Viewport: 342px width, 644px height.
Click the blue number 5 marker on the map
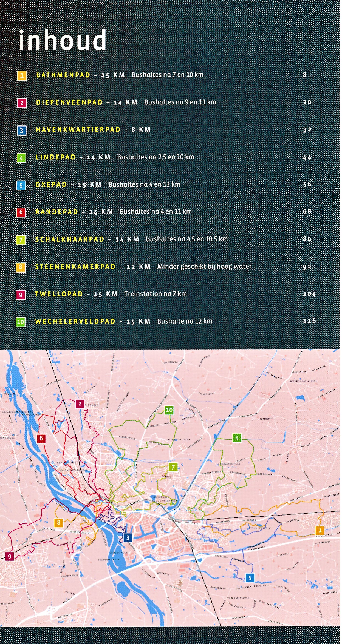(x=250, y=578)
